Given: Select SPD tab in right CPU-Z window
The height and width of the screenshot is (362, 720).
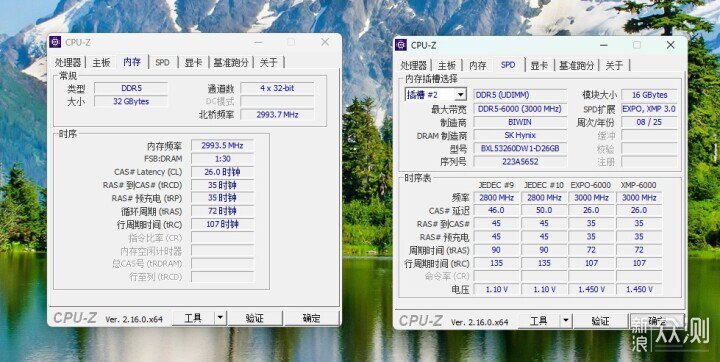Looking at the screenshot, I should 508,65.
